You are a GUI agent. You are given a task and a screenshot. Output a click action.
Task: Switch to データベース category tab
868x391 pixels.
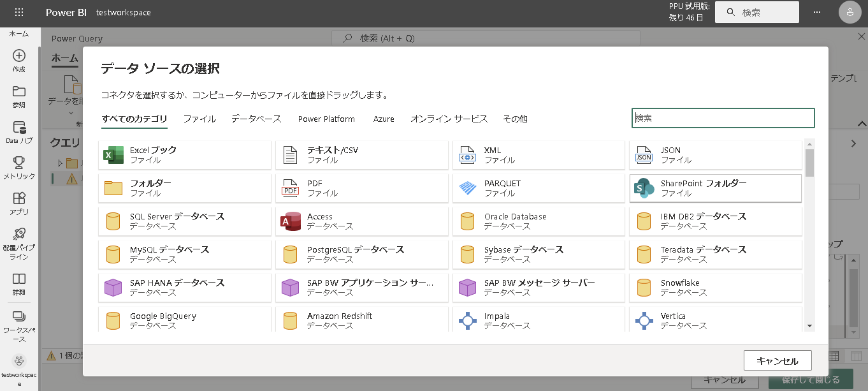coord(256,119)
